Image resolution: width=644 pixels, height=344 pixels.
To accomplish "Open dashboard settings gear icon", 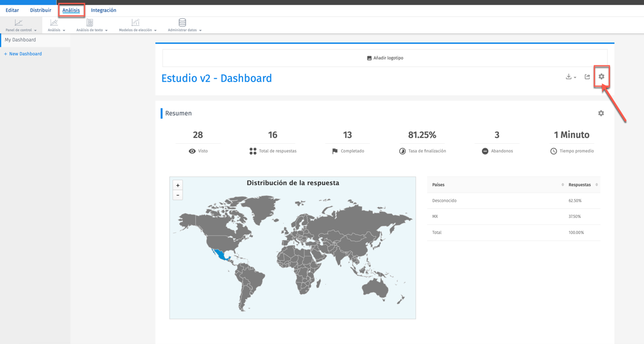I will (602, 77).
